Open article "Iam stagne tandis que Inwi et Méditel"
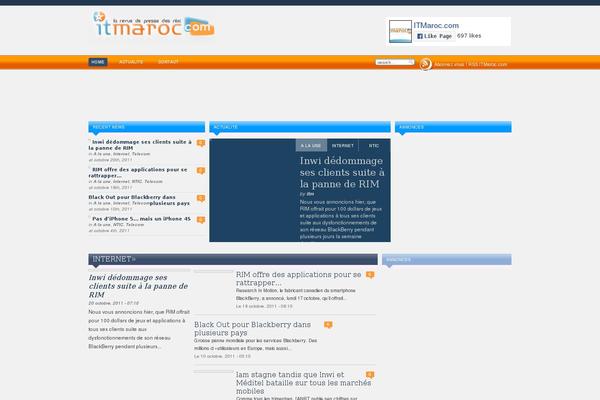Image resolution: width=600 pixels, height=400 pixels. tap(303, 383)
